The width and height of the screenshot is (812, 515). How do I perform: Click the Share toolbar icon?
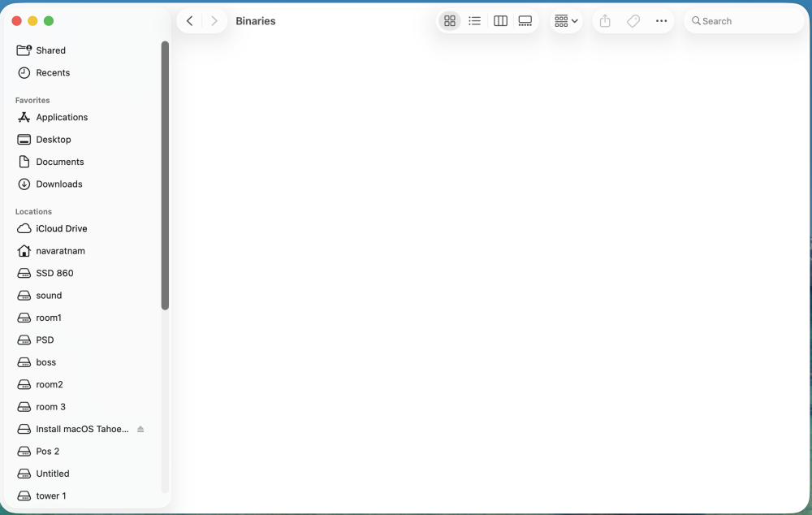(x=605, y=21)
